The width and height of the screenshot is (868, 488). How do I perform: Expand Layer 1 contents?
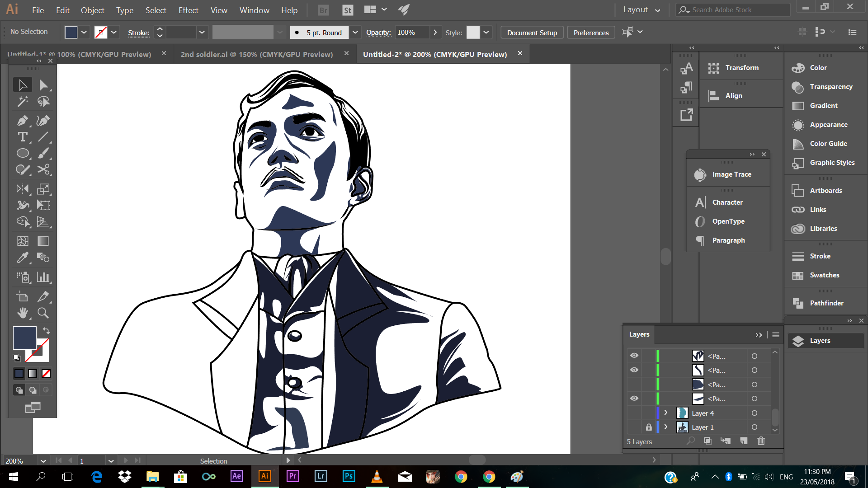666,427
